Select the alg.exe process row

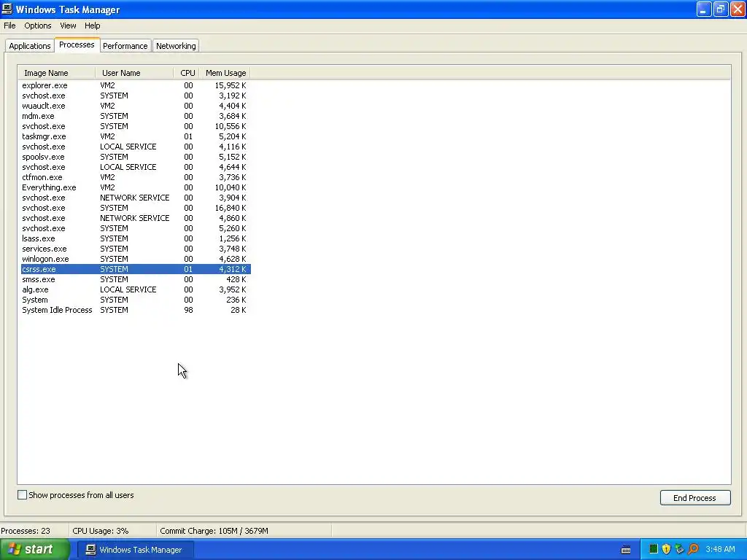135,289
